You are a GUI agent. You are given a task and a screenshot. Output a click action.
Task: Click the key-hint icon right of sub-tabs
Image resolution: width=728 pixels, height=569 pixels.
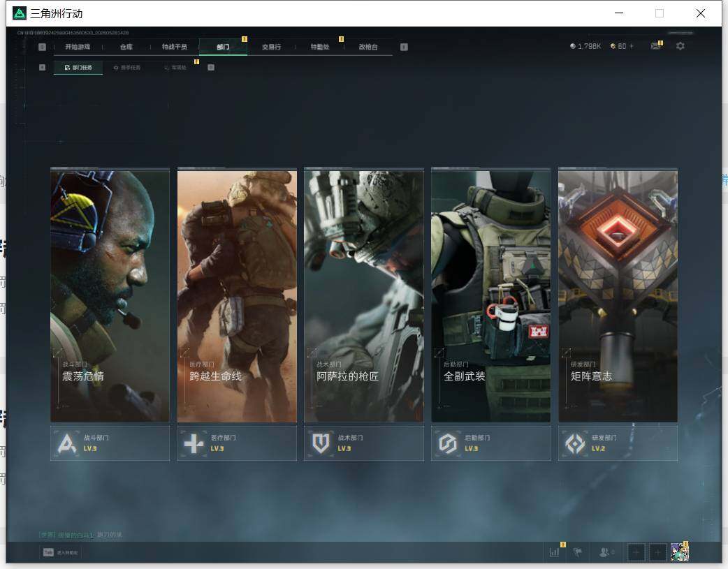211,67
